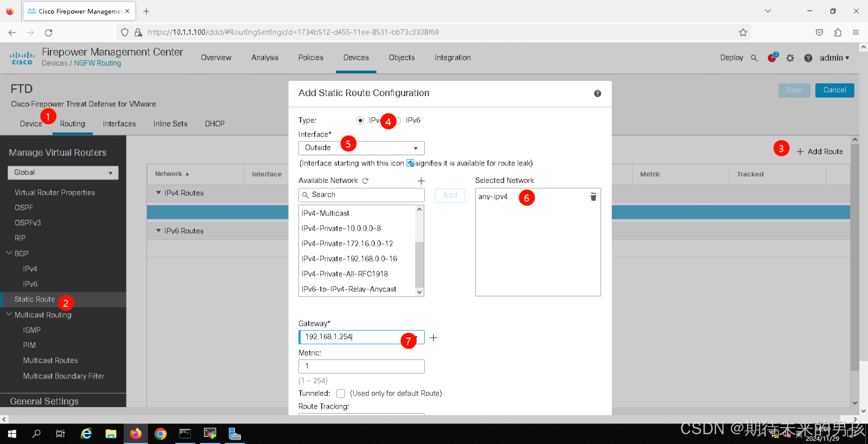Open Windows Start menu
The width and height of the screenshot is (868, 444).
point(11,434)
